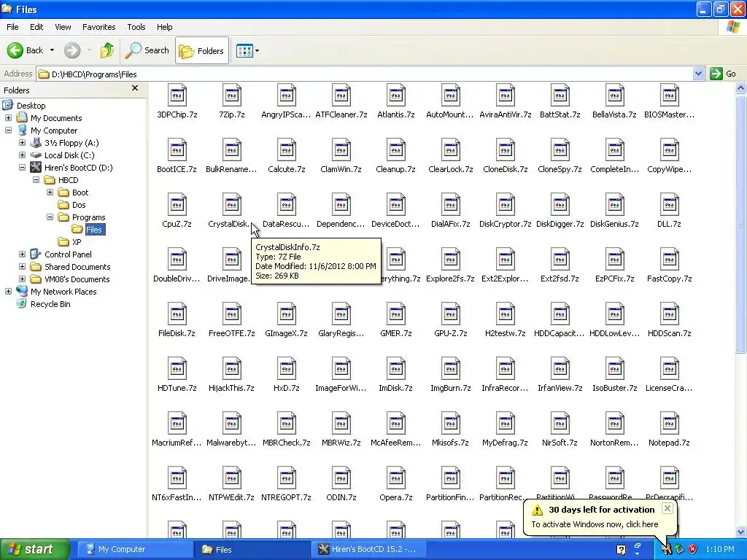
Task: Select the DiskGenius.7z file icon
Action: pos(614,205)
